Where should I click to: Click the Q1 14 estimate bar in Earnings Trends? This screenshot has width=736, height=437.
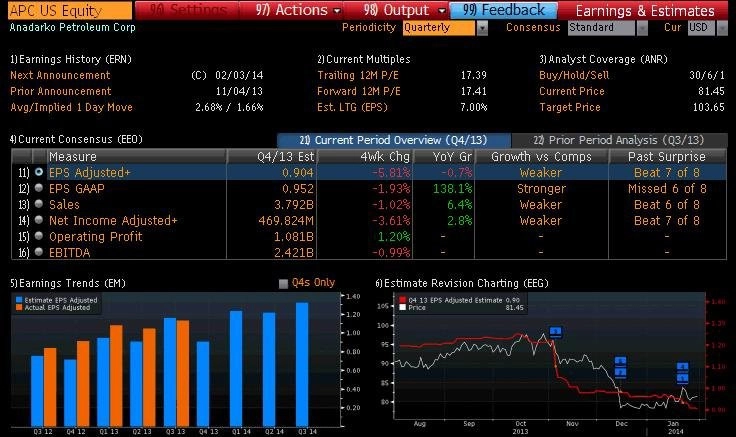236,368
